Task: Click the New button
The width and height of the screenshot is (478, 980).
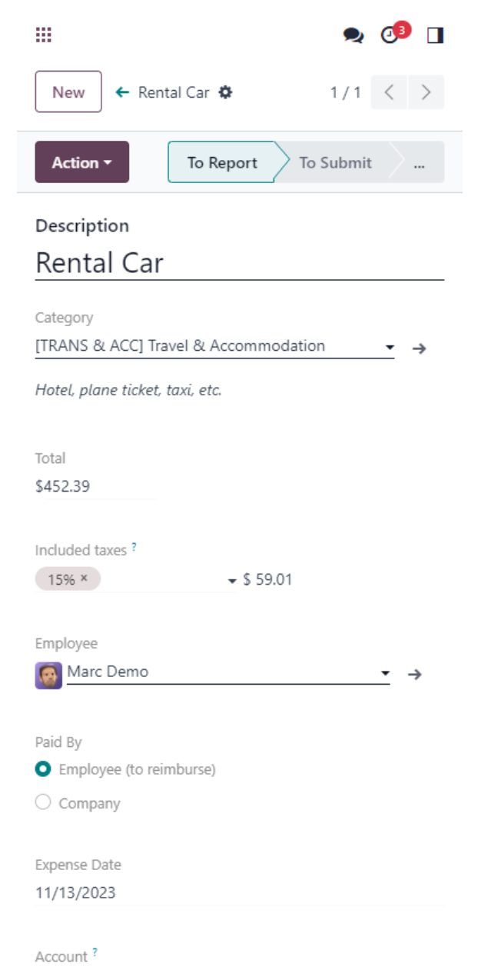Action: (68, 92)
